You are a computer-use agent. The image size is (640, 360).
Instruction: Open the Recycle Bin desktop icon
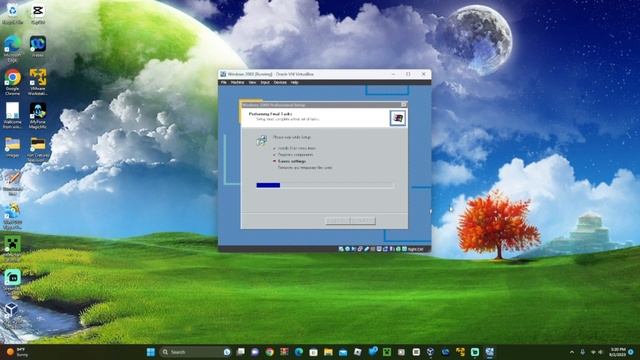[12, 14]
